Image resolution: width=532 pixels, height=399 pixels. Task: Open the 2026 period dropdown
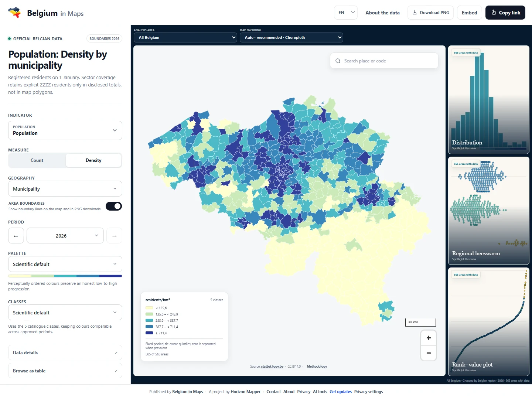[x=65, y=236]
